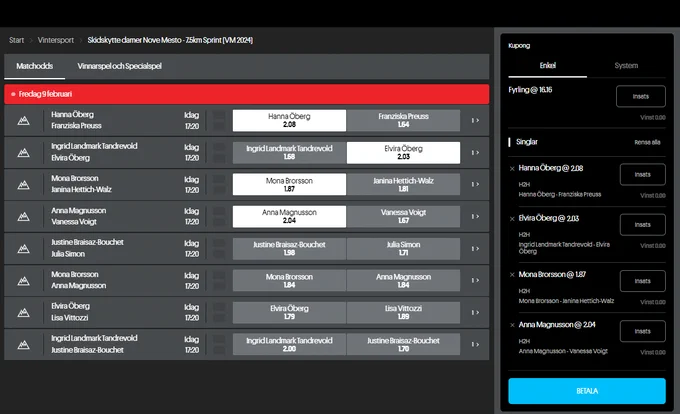680x414 pixels.
Task: Click Insats field for Elvira Öberg single
Action: tap(642, 225)
